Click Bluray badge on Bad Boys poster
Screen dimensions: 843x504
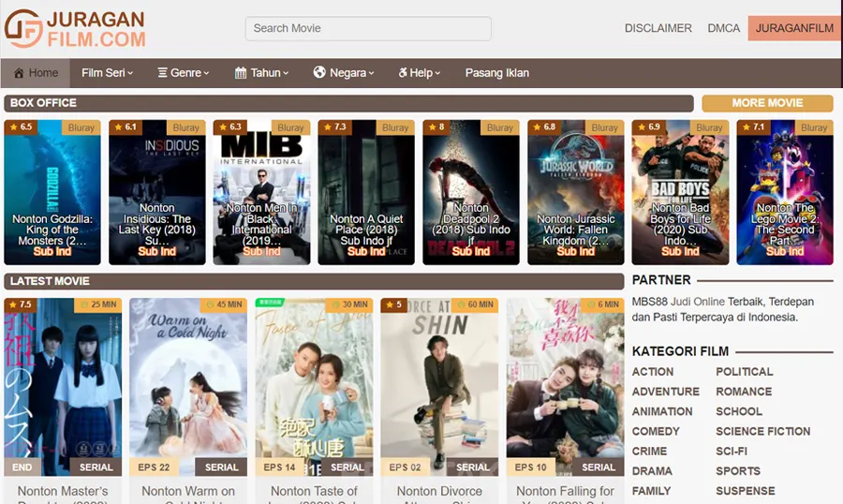pos(709,127)
